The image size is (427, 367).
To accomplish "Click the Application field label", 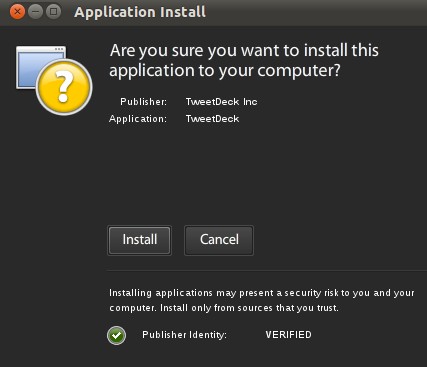I will click(138, 119).
